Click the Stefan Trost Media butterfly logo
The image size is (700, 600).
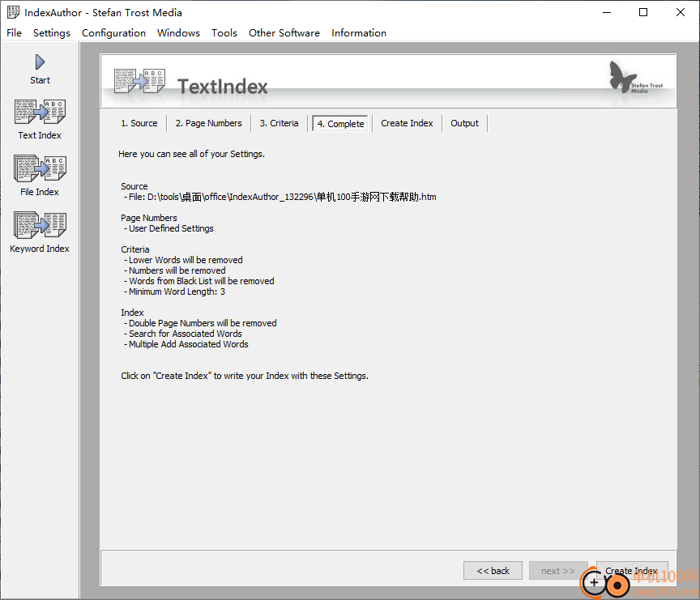coord(636,78)
